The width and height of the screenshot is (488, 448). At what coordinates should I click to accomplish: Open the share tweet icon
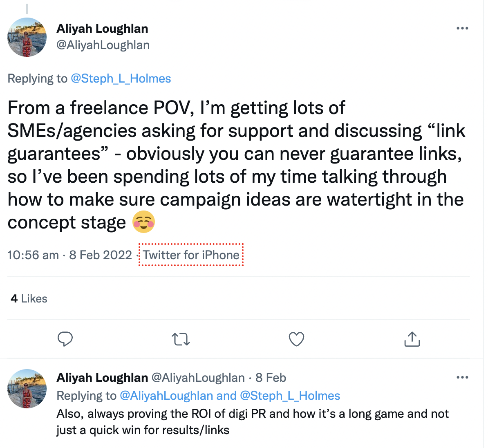coord(412,339)
